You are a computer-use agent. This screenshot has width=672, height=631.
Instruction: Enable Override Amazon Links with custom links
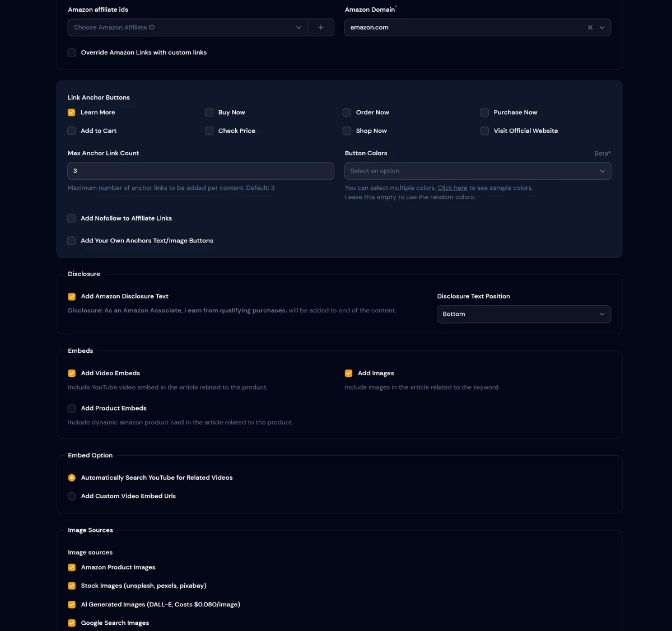(x=72, y=53)
